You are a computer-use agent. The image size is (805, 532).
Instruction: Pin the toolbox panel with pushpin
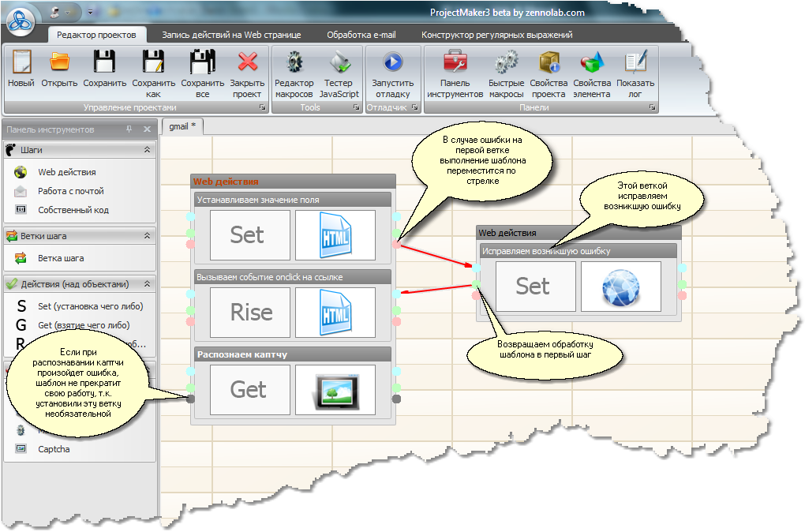(129, 129)
